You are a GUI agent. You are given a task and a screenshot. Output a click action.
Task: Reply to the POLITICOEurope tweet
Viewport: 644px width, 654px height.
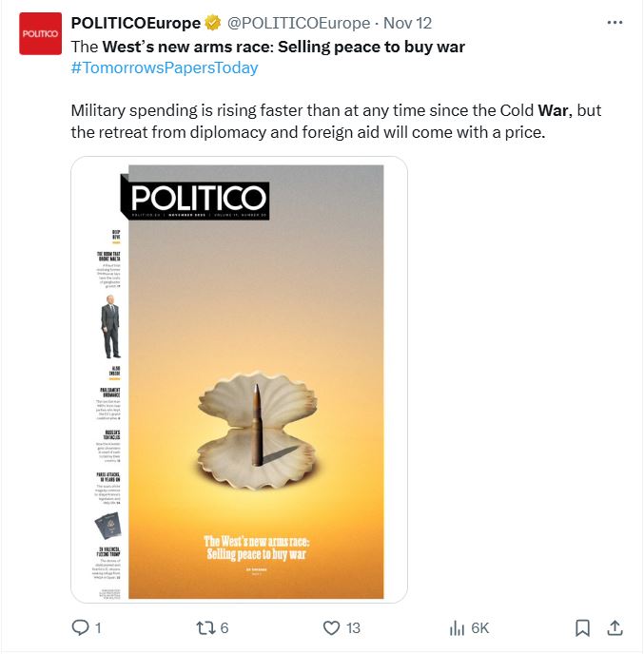[x=81, y=627]
